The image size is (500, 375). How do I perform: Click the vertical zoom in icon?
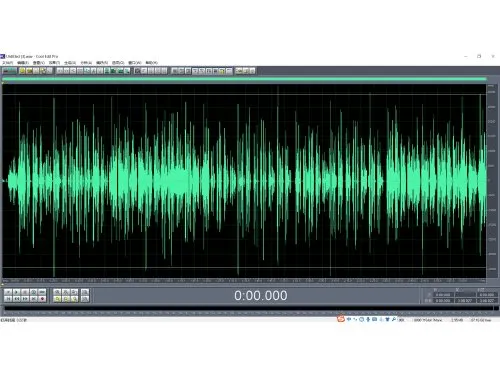[x=85, y=292]
